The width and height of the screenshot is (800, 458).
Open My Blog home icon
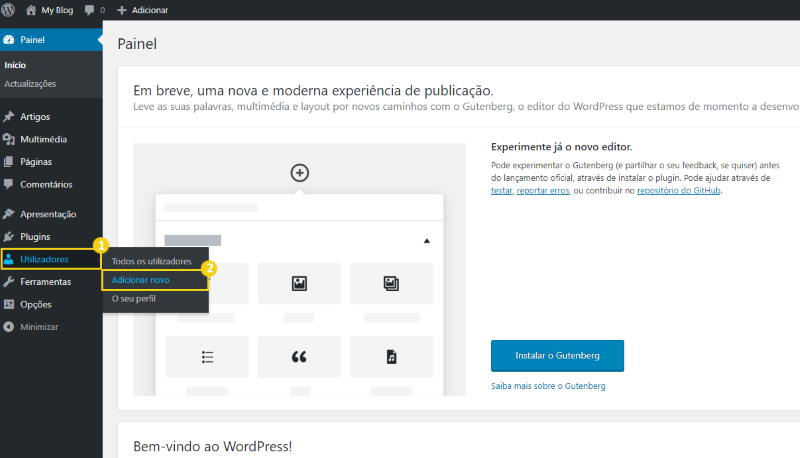31,10
